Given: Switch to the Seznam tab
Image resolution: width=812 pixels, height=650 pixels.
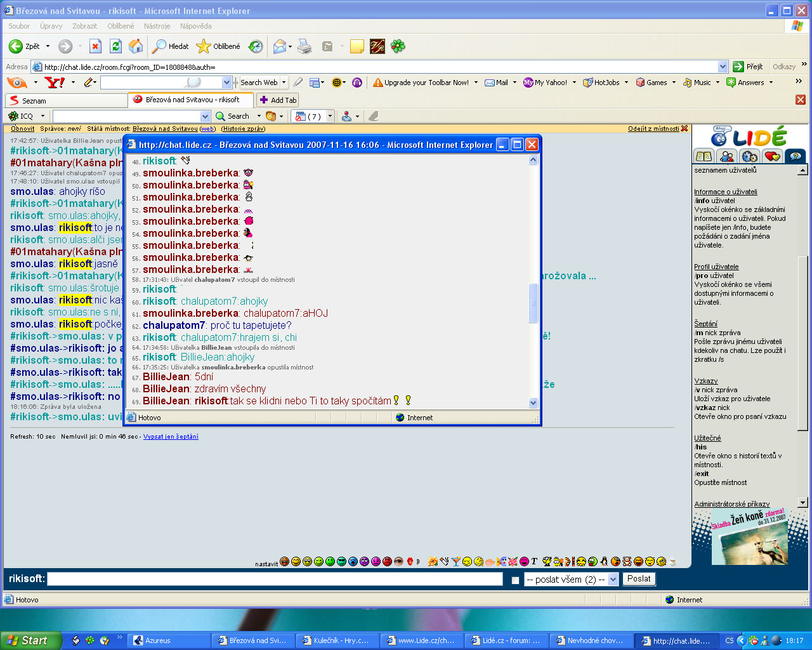Looking at the screenshot, I should (66, 100).
